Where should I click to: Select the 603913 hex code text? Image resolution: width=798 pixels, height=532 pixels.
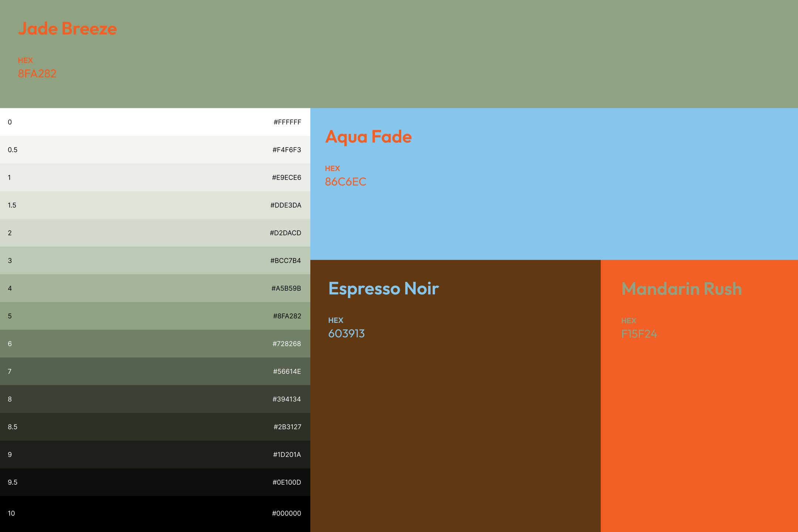click(346, 334)
